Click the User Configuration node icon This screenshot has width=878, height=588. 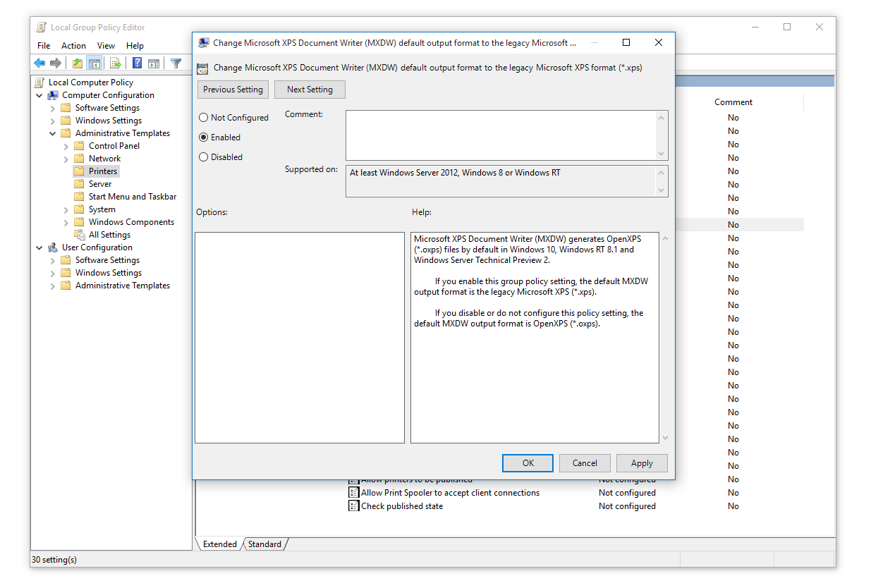[53, 247]
